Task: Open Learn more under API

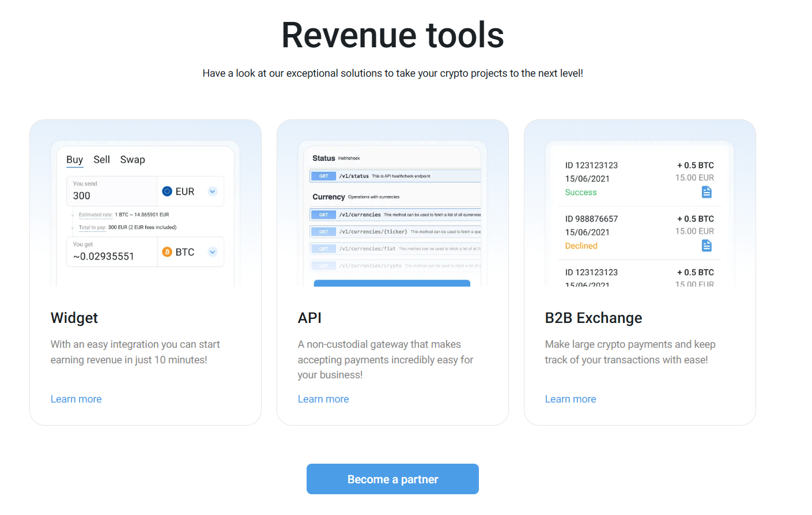Action: point(323,399)
